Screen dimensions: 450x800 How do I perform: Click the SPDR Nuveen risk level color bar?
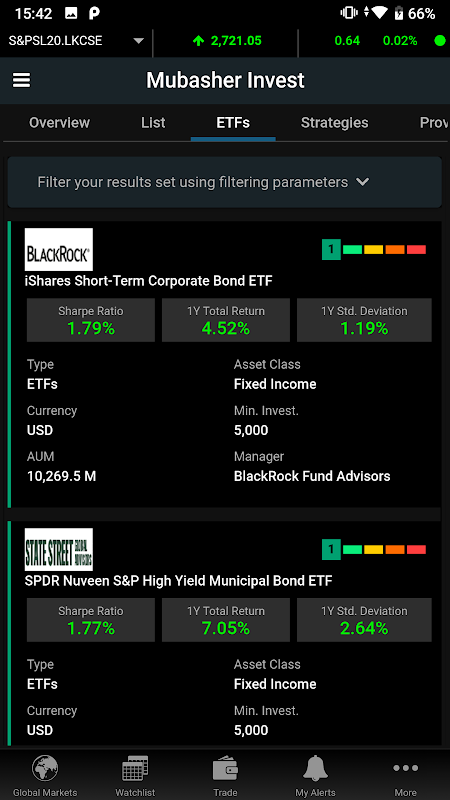coord(373,549)
